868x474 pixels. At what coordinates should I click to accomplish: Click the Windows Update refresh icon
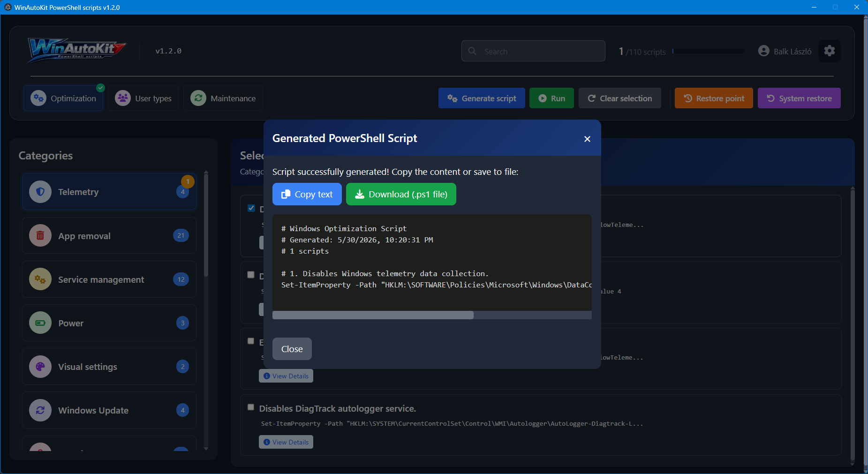(40, 410)
